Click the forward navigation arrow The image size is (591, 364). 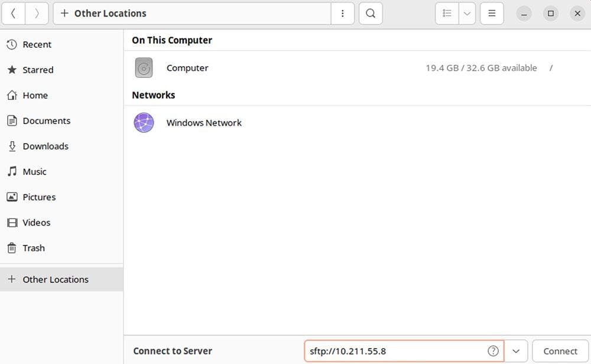point(37,14)
